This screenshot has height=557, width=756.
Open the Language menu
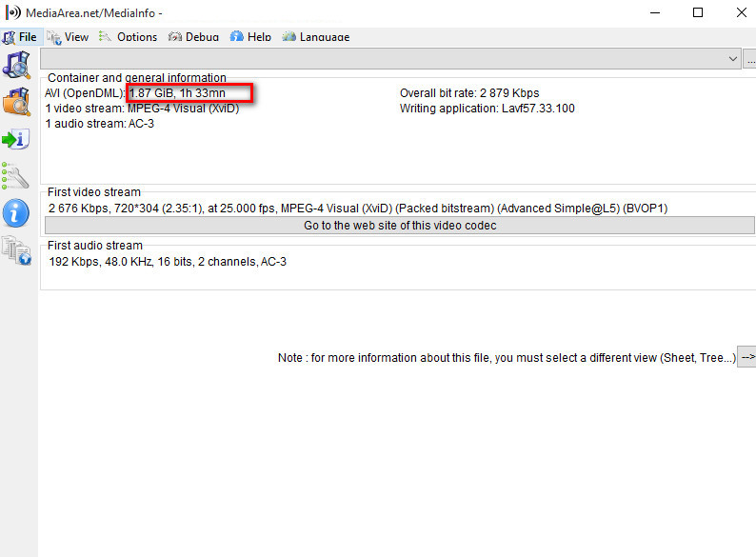click(x=316, y=37)
